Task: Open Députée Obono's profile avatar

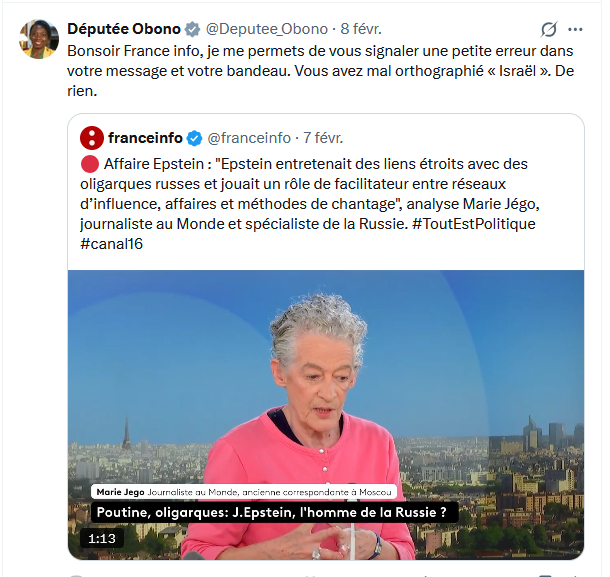Action: (39, 39)
